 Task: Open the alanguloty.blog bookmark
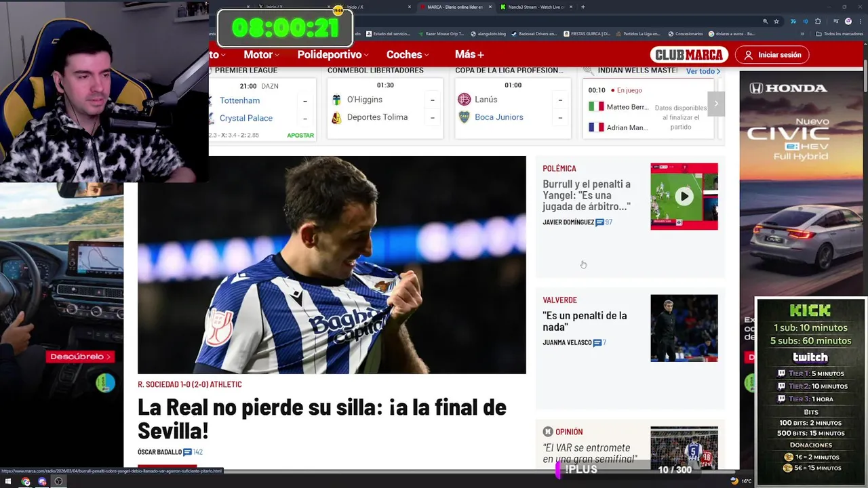click(488, 34)
